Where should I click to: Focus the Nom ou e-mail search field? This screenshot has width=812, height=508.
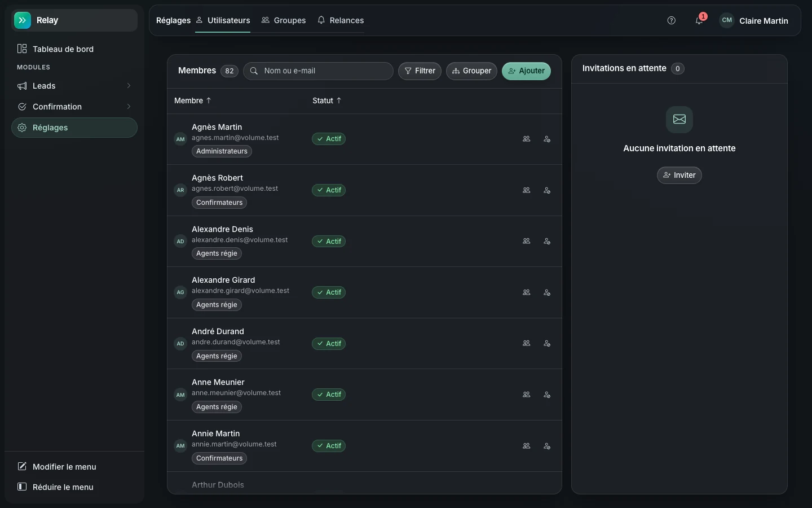tap(318, 71)
